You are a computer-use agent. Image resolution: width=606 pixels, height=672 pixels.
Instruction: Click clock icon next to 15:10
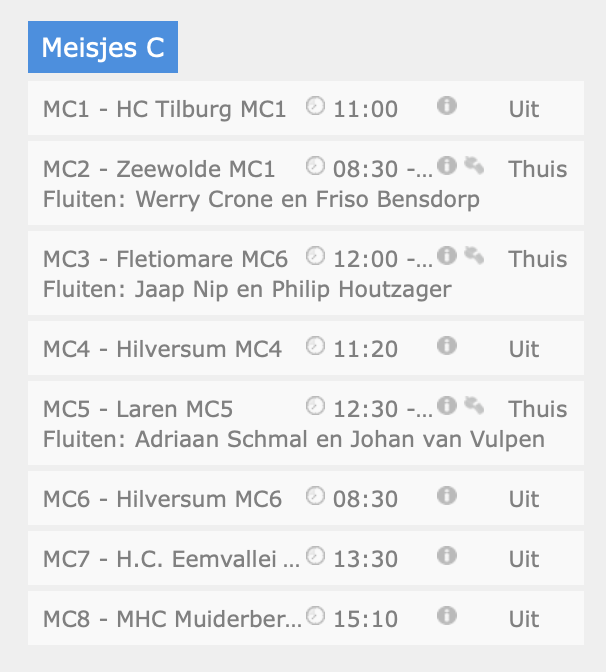click(315, 616)
